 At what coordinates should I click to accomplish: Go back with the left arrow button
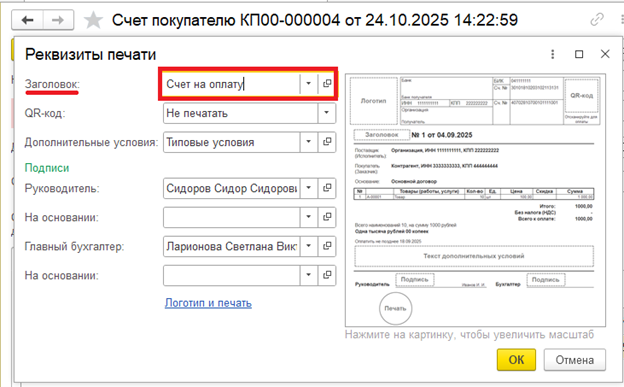(x=27, y=20)
